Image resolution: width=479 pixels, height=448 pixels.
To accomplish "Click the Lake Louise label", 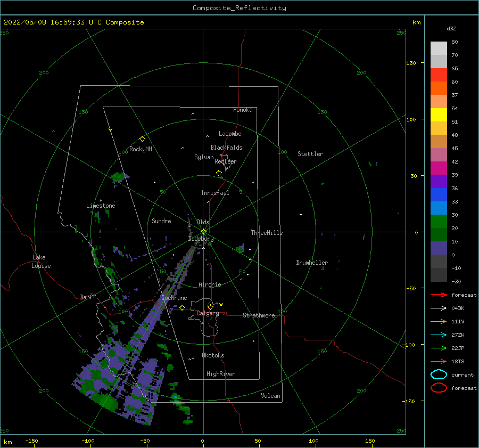I will 41,262.
